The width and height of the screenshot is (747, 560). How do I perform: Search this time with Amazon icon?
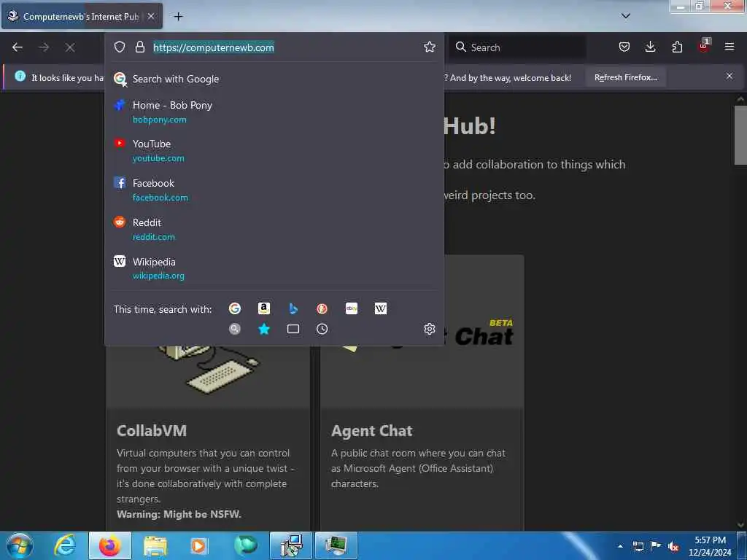(x=264, y=308)
